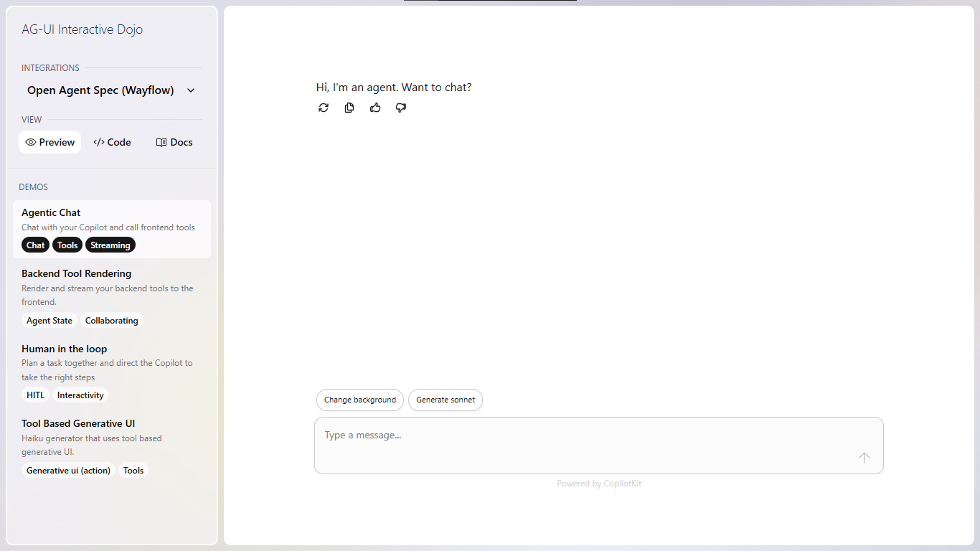
Task: Expand the integrations dropdown chevron
Action: pyautogui.click(x=191, y=90)
